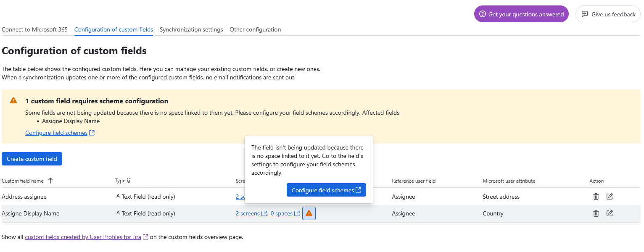This screenshot has height=252, width=644.
Task: Click the Get your questions answered button
Action: coord(521,14)
